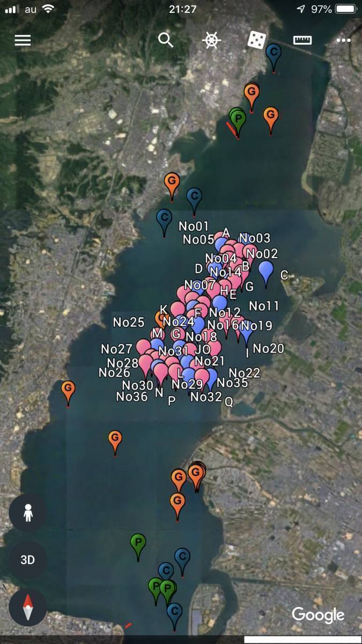Tap the orange G pin right of green P
The width and height of the screenshot is (362, 644).
click(271, 119)
